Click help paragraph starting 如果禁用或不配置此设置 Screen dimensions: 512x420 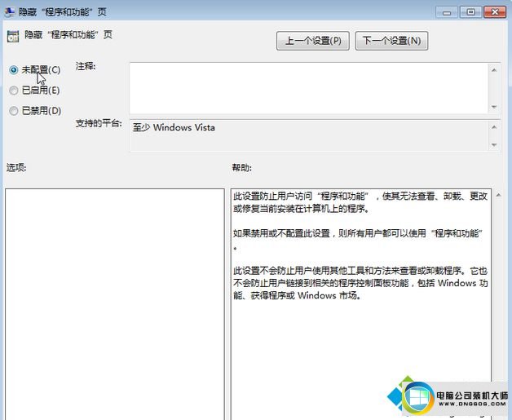pyautogui.click(x=358, y=240)
